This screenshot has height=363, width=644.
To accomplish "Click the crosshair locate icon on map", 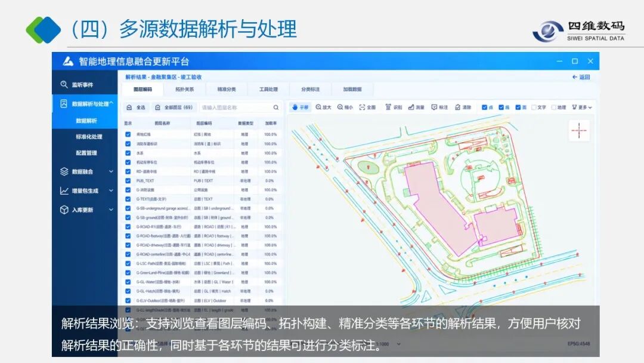I will click(578, 131).
